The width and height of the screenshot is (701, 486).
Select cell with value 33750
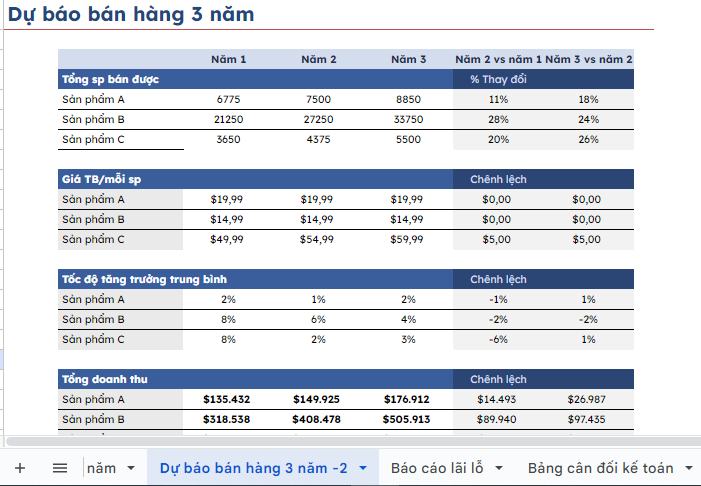click(x=408, y=119)
